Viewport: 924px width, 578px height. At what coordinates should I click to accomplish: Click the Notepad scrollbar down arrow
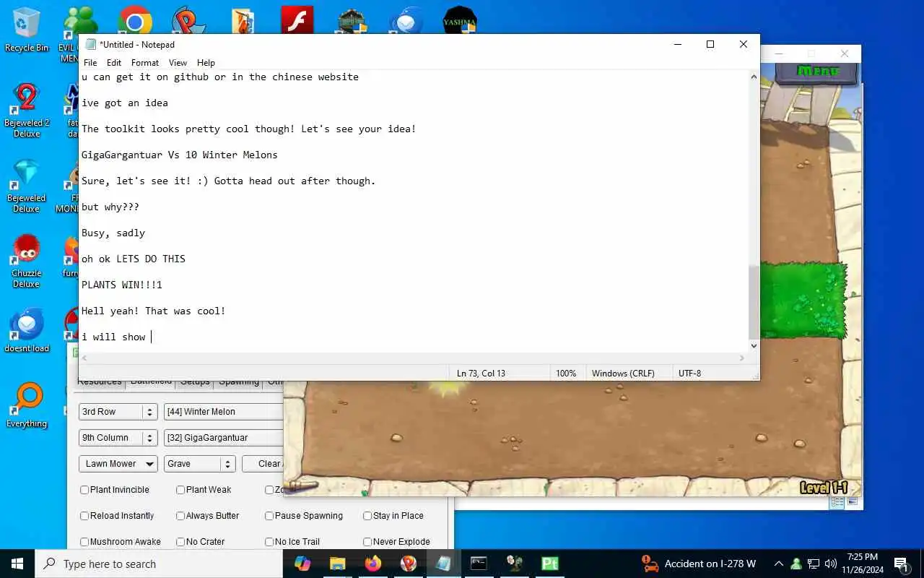tap(754, 346)
